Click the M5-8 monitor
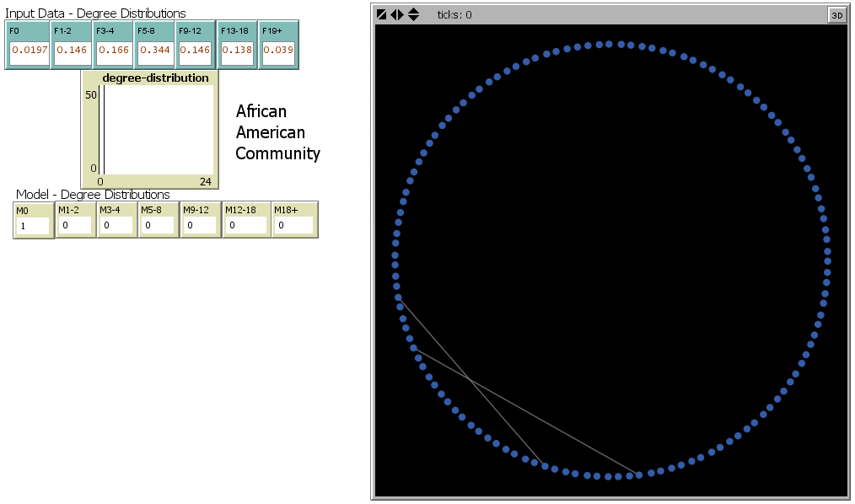855x504 pixels. 158,225
